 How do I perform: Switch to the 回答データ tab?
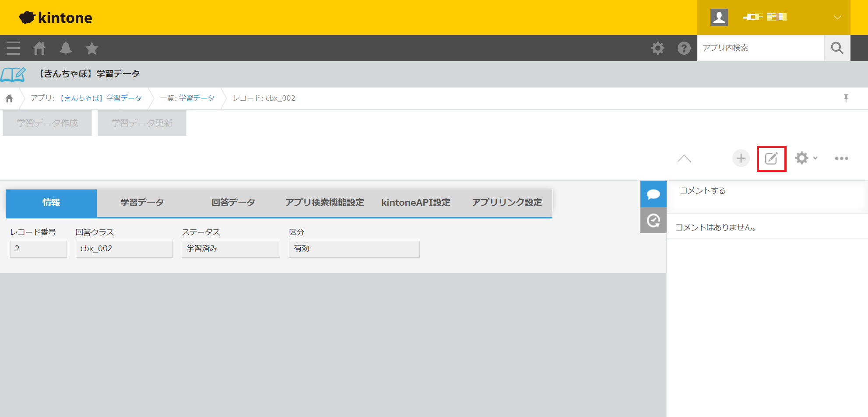pyautogui.click(x=233, y=203)
